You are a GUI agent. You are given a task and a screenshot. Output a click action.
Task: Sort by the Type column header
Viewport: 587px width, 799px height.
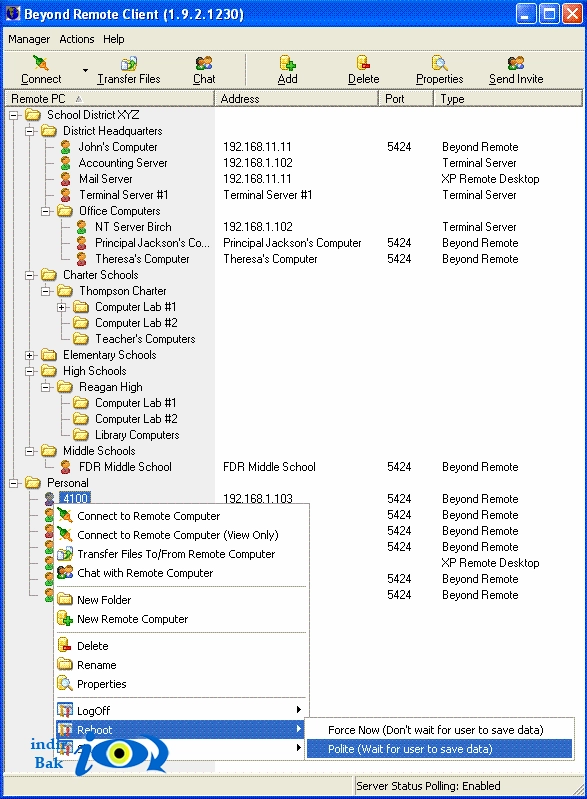click(x=508, y=99)
